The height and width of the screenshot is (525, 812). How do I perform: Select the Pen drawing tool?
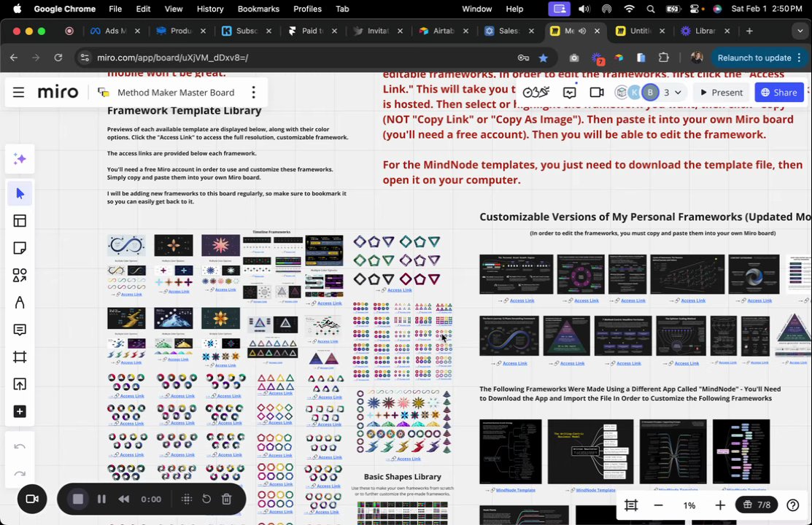click(x=20, y=303)
